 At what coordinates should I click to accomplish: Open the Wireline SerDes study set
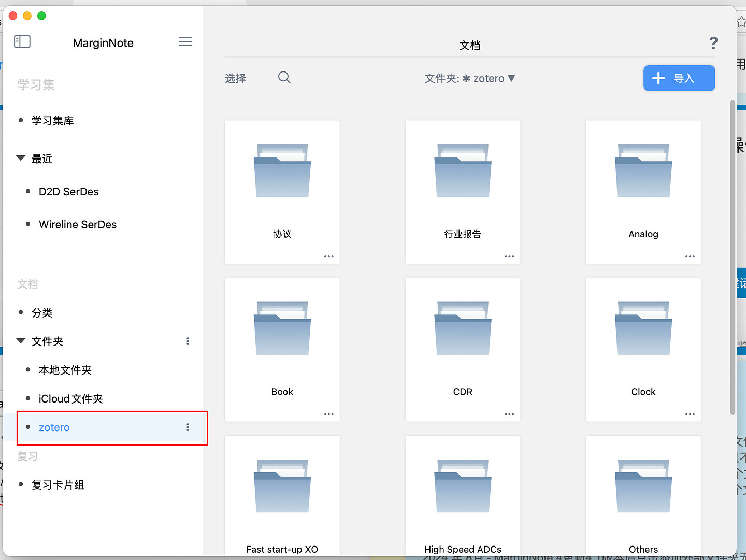[x=78, y=224]
